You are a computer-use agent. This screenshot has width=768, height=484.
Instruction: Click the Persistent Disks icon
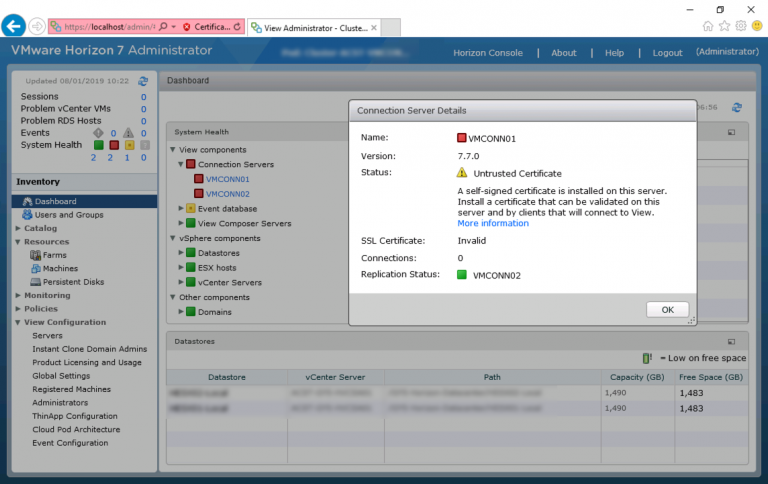pyautogui.click(x=35, y=282)
